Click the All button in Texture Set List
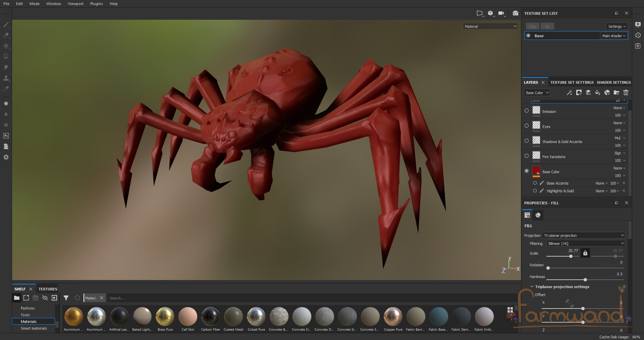 547,26
